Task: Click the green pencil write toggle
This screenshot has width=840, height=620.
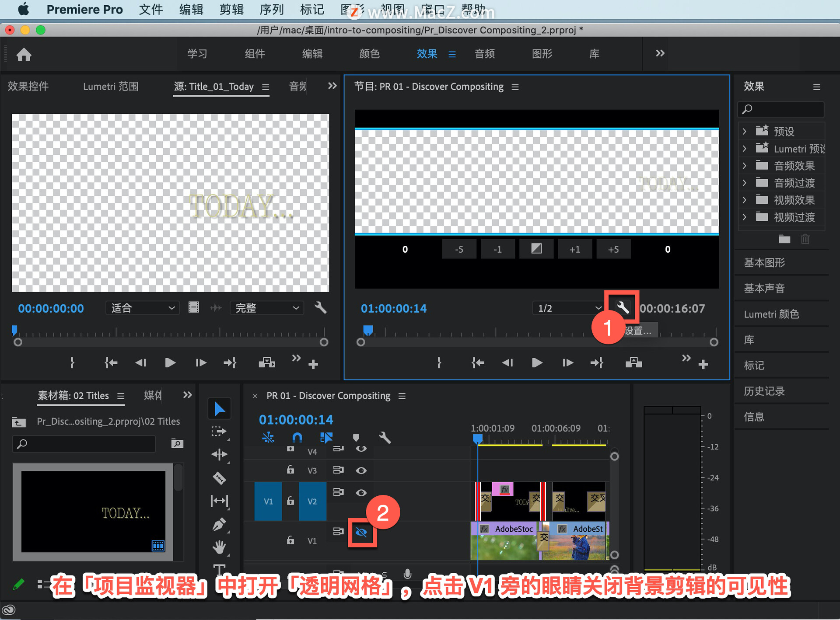Action: [x=18, y=584]
